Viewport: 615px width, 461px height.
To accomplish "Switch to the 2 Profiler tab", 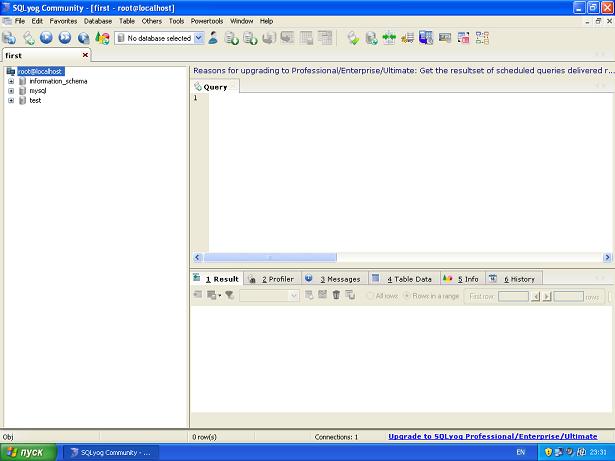I will click(272, 279).
